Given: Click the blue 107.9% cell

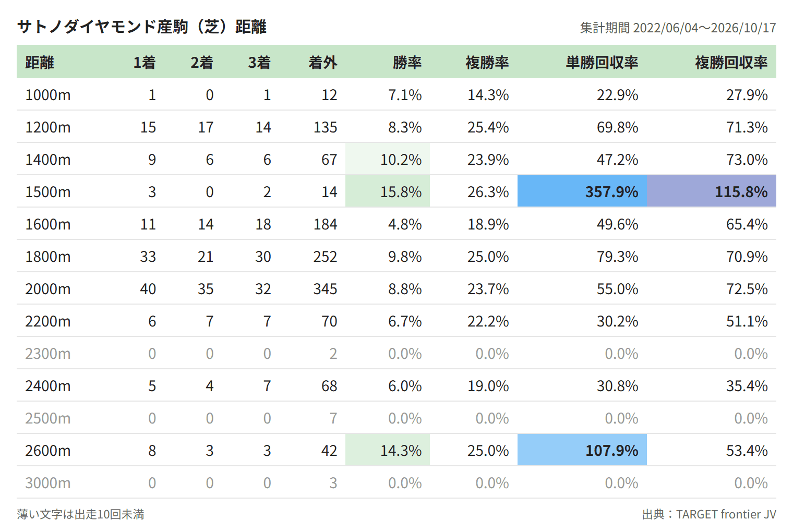Looking at the screenshot, I should tap(582, 450).
